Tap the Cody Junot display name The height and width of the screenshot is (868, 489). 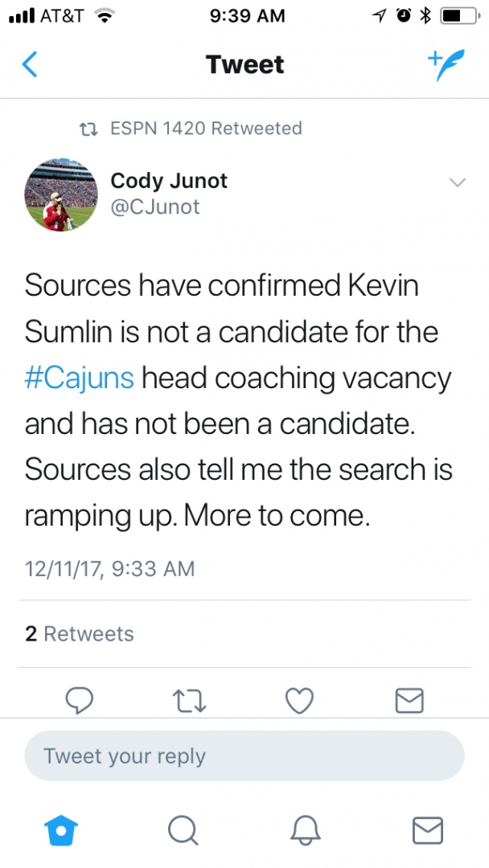(169, 181)
